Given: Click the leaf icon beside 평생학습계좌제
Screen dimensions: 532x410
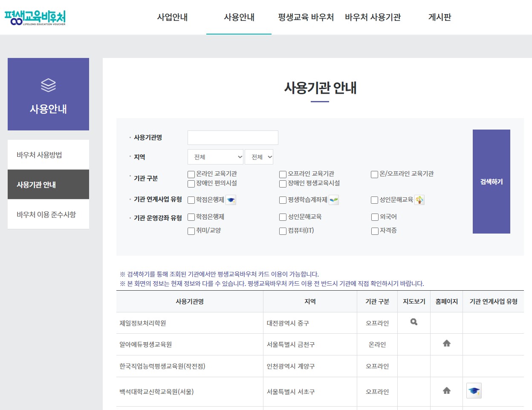Looking at the screenshot, I should click(334, 199).
